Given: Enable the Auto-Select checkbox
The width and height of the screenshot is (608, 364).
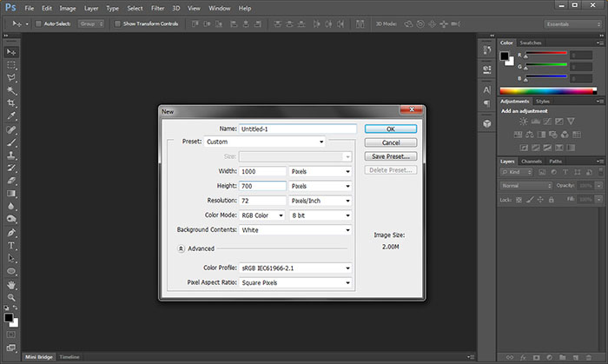Looking at the screenshot, I should click(38, 23).
